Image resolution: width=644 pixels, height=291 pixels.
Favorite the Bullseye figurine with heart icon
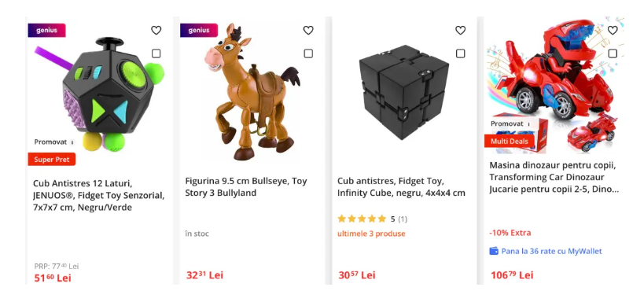308,31
